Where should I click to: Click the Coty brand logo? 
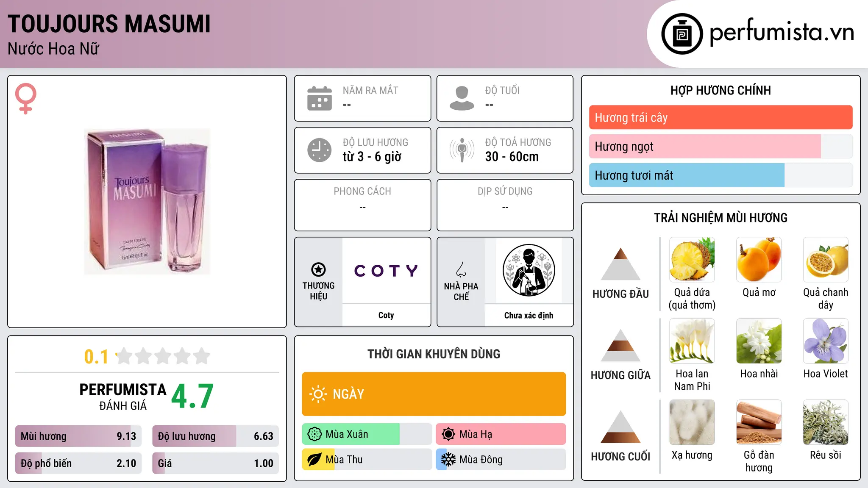pyautogui.click(x=386, y=270)
